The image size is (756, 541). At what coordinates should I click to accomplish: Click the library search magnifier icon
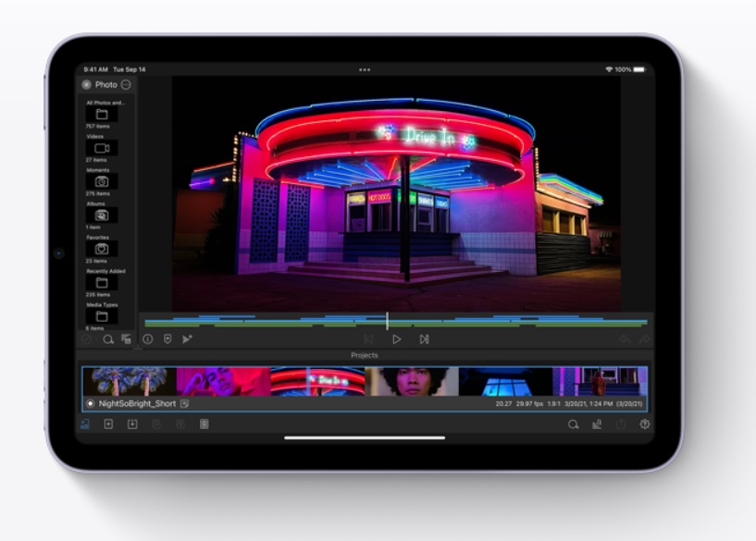pos(108,339)
